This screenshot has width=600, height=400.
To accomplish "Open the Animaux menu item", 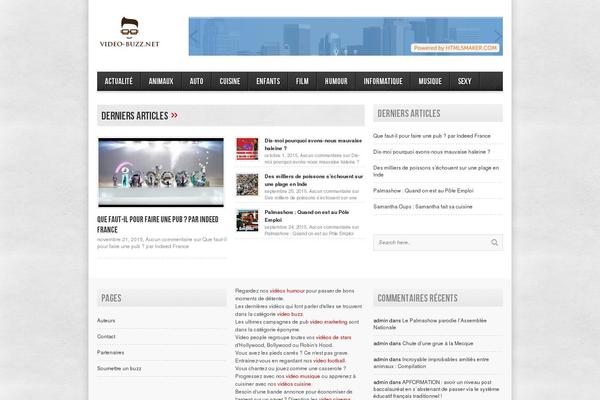I will pos(161,81).
